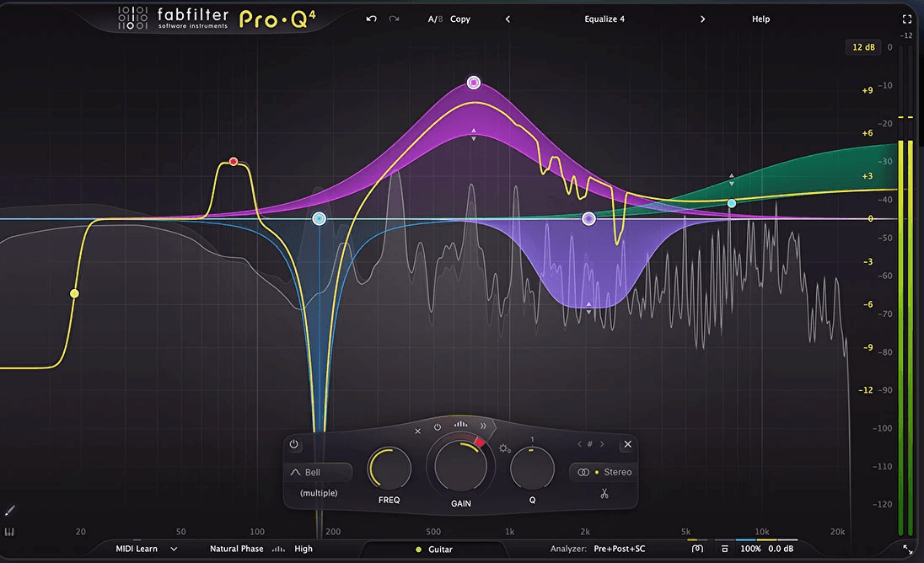Open the piano keyboard display icon
Screen dimensions: 924x563
click(x=10, y=533)
